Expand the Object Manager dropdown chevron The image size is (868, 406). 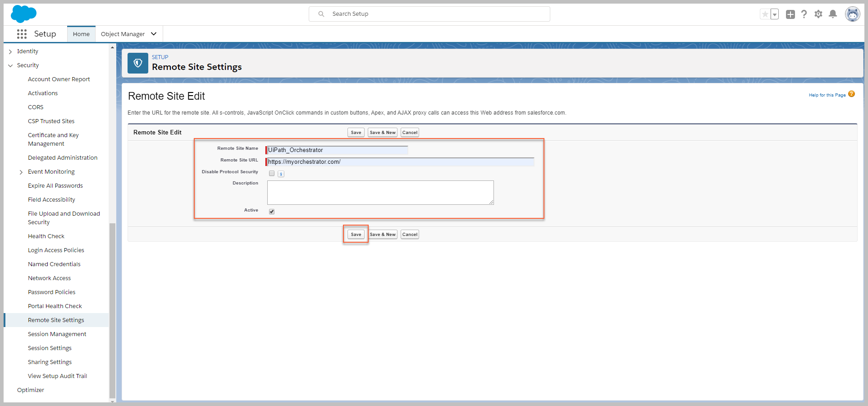pos(154,34)
